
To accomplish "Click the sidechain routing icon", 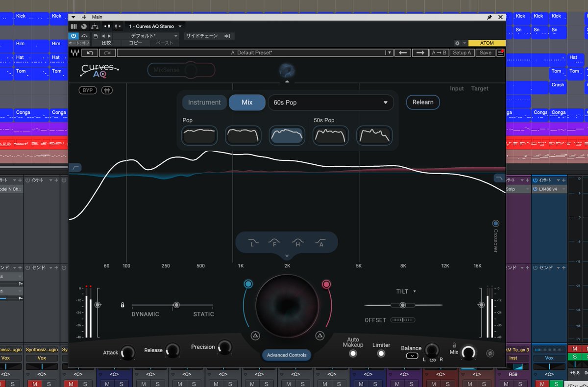I will coord(227,36).
